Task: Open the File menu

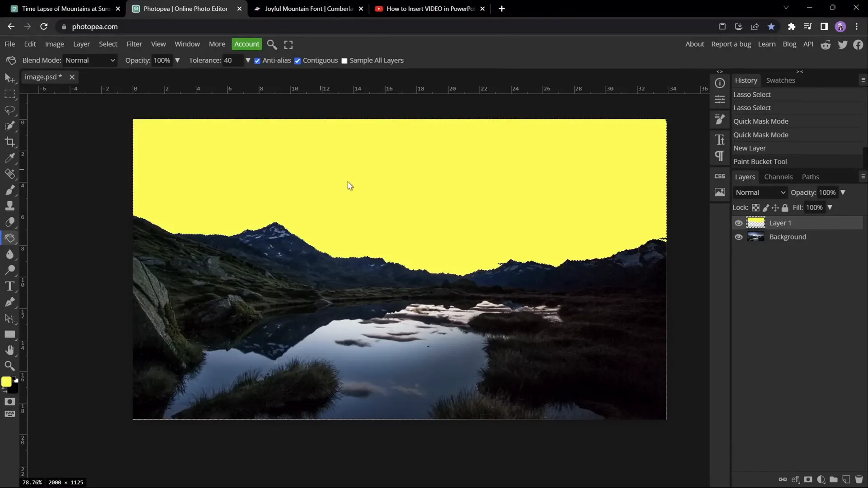Action: coord(9,44)
